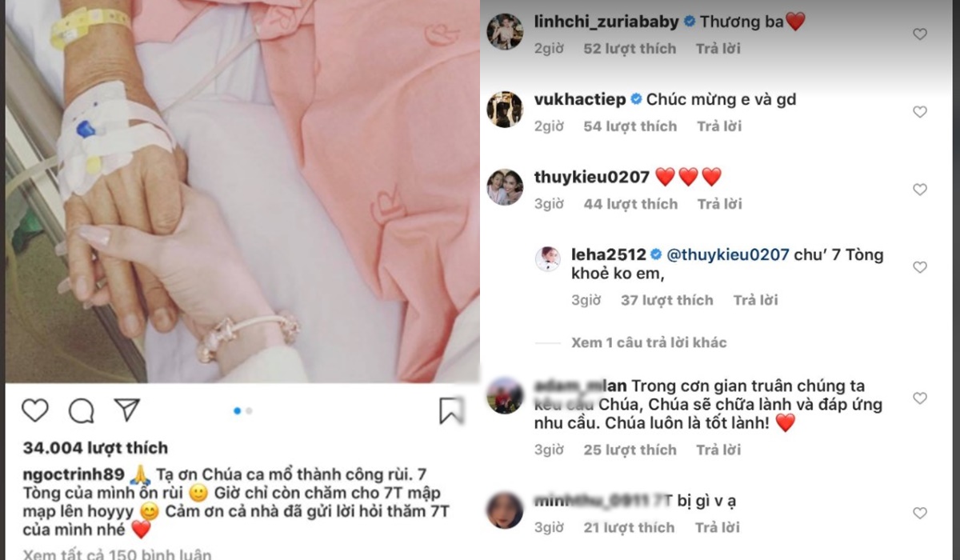Expand 'Xem tất cả 150 bình luận'
The image size is (960, 560).
[x=117, y=554]
